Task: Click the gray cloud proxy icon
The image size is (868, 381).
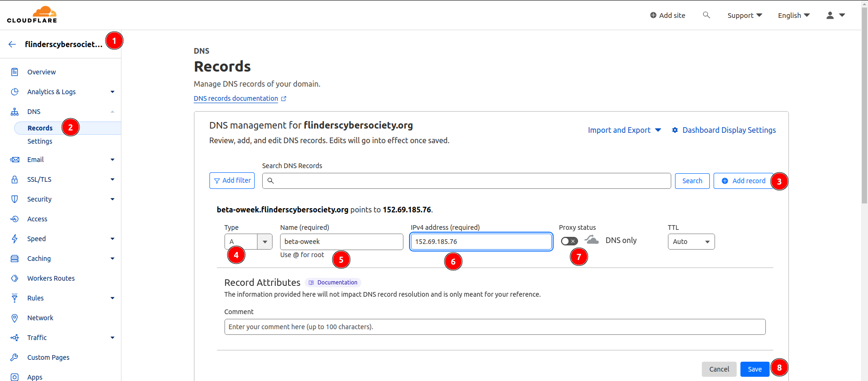Action: pyautogui.click(x=592, y=240)
